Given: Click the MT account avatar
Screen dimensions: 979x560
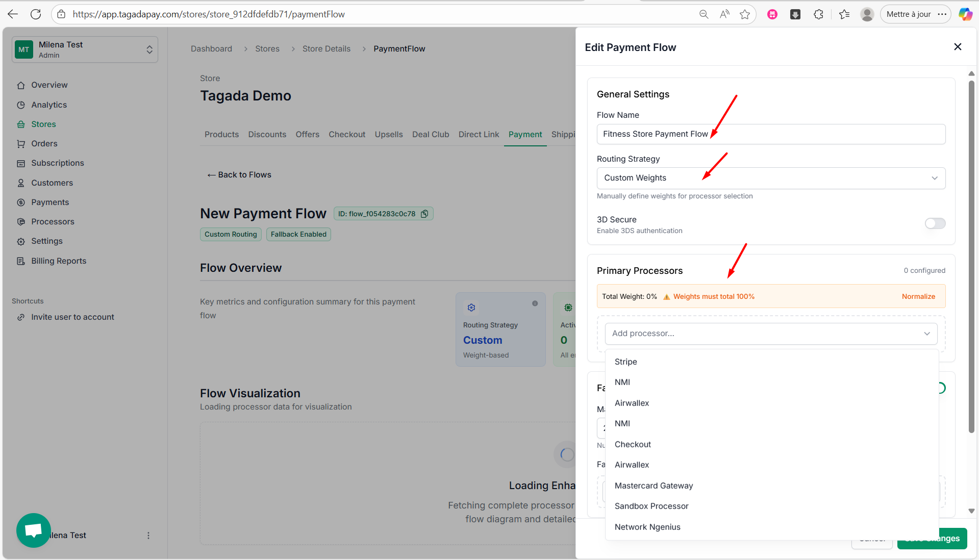Looking at the screenshot, I should 24,49.
